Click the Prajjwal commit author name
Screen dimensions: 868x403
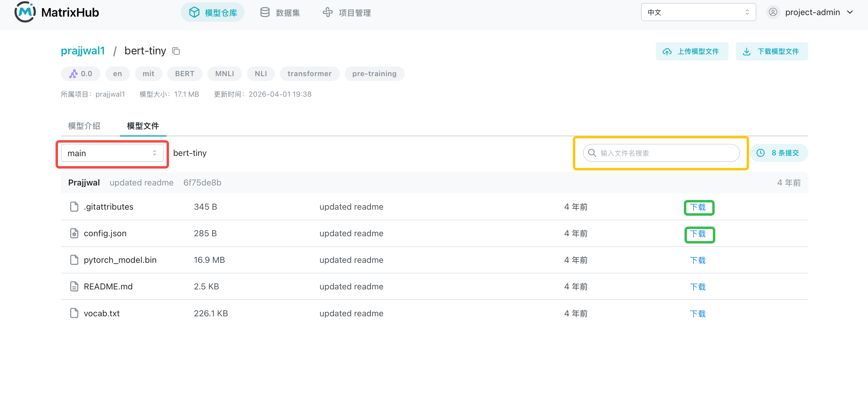click(x=84, y=182)
